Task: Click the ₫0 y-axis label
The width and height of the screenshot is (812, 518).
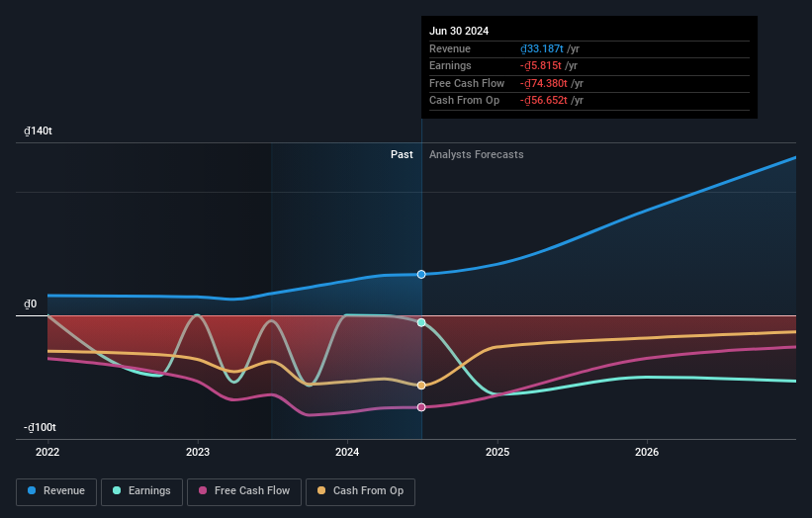Action: click(31, 303)
